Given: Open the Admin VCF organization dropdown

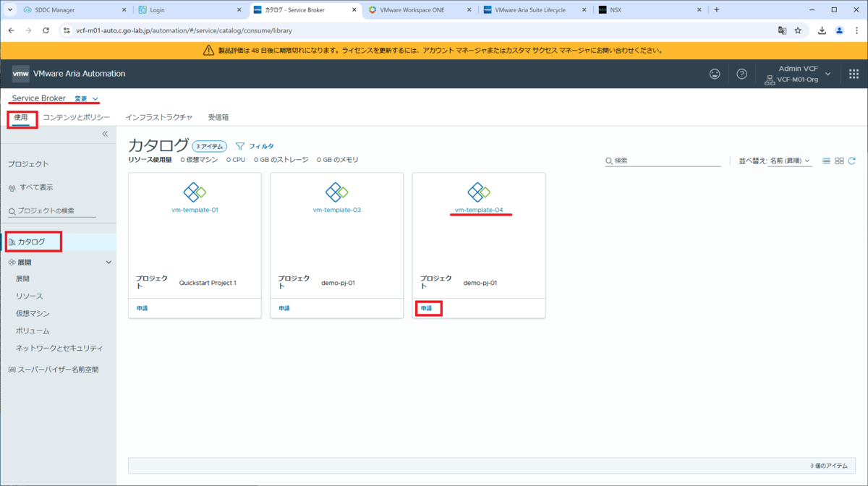Looking at the screenshot, I should (x=798, y=74).
